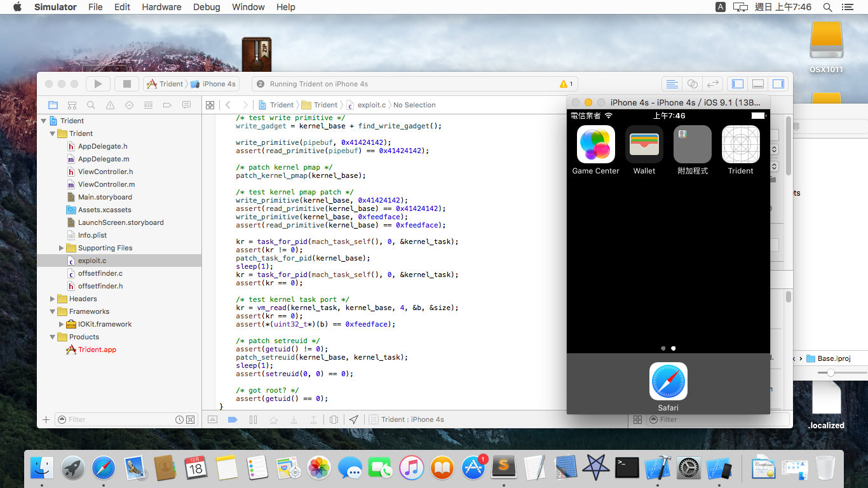Go forward in editor history
Viewport: 868px width, 488px height.
245,105
